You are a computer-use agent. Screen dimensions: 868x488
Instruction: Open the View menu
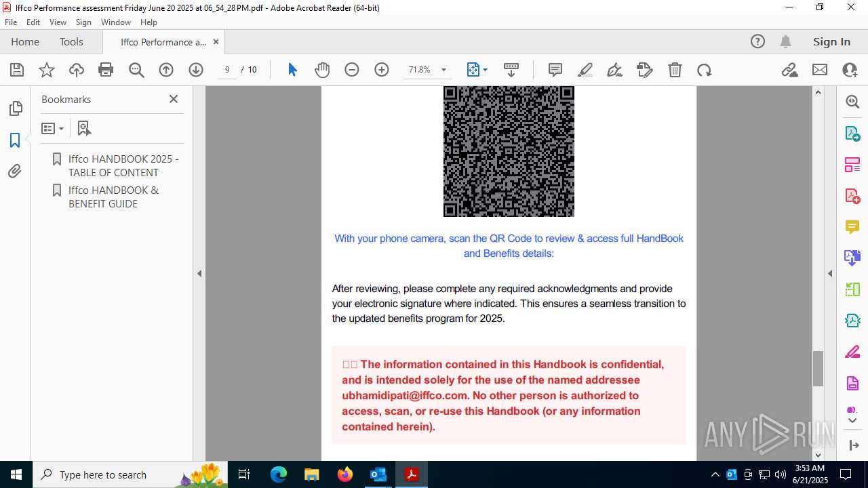[x=58, y=22]
